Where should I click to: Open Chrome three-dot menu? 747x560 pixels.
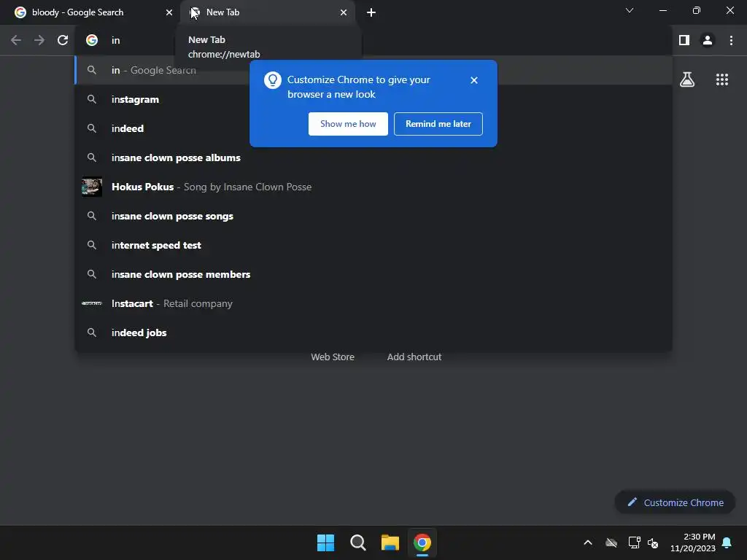tap(731, 41)
